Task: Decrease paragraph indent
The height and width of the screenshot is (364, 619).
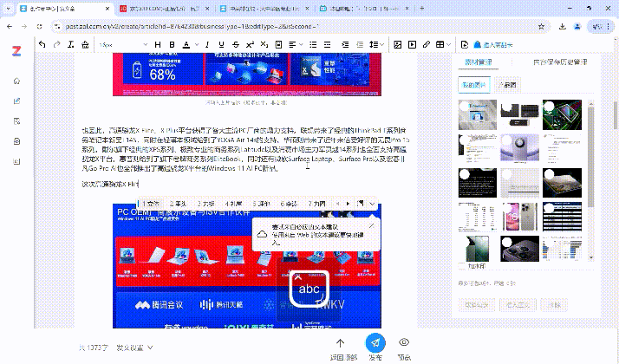Action: 360,44
